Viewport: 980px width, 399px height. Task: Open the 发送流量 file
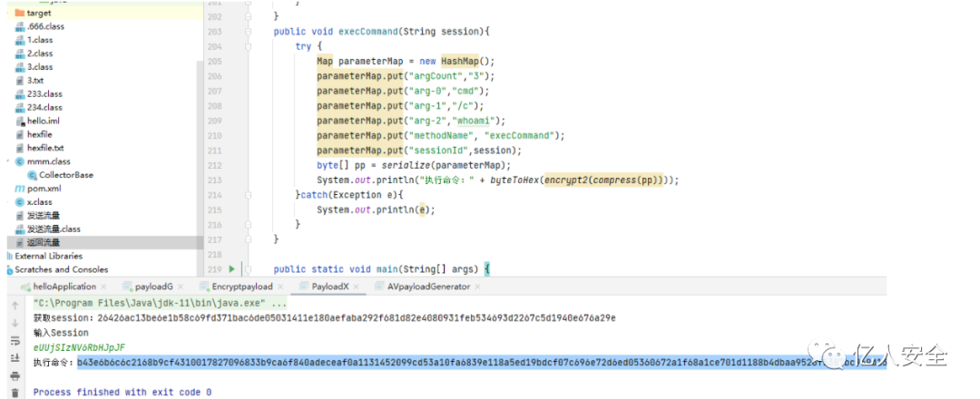(44, 216)
